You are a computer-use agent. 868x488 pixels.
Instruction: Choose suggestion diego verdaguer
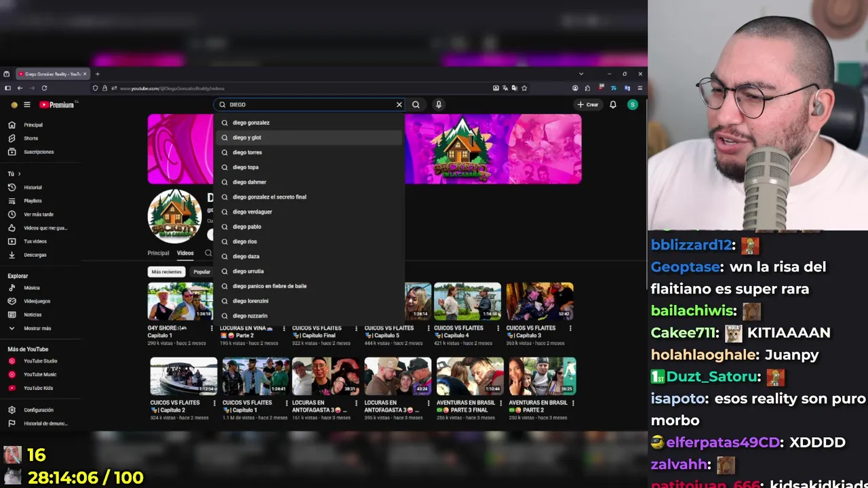[x=309, y=212]
